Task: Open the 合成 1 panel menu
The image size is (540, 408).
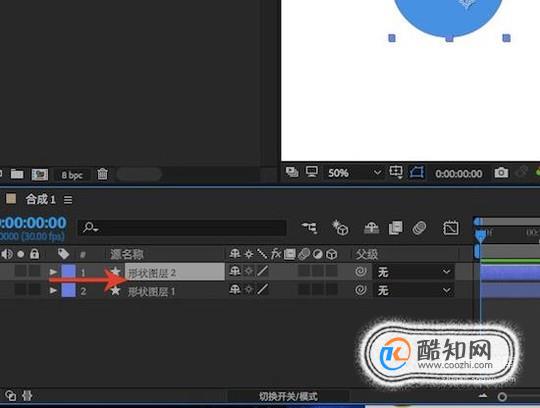Action: 68,200
